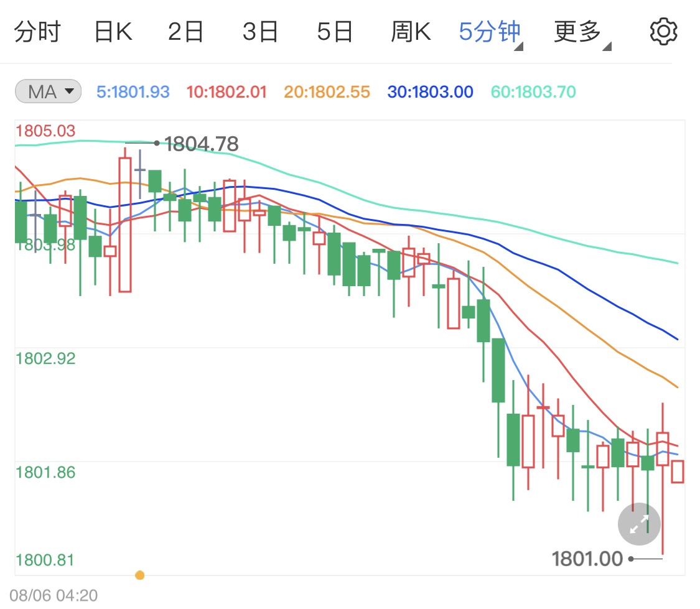Click the MA5 value 5:1801.93
The height and width of the screenshot is (609, 700).
click(x=133, y=92)
